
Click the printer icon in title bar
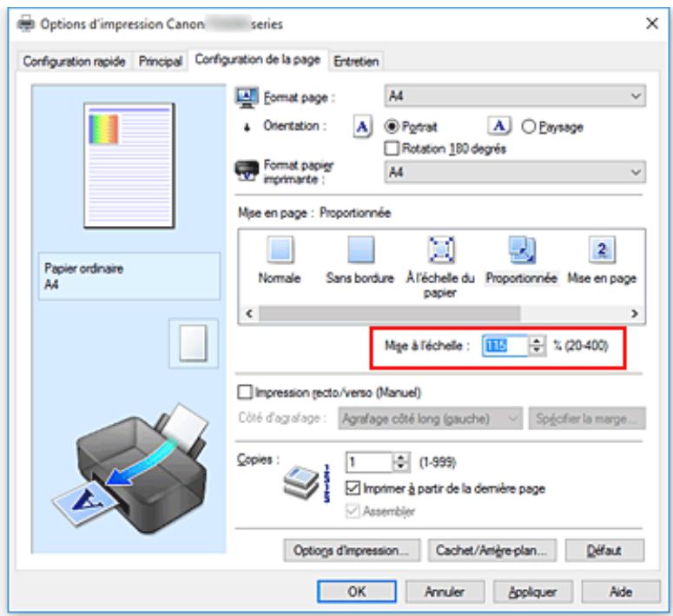(25, 23)
